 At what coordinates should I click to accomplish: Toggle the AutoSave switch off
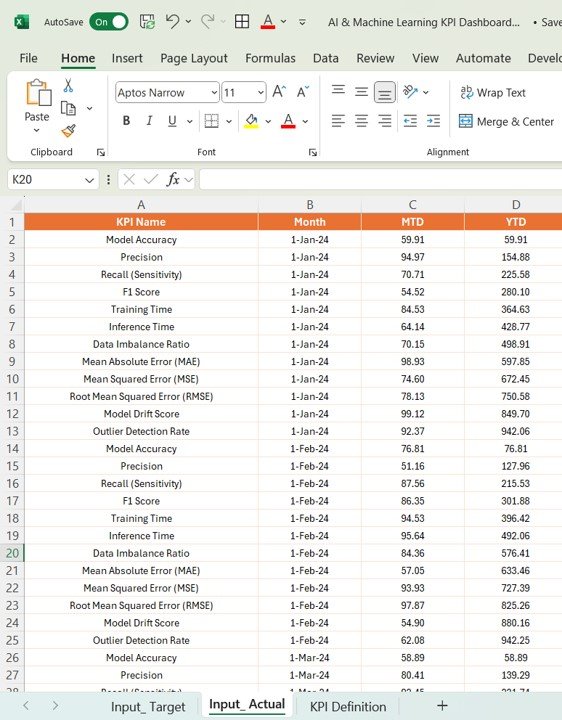[109, 22]
